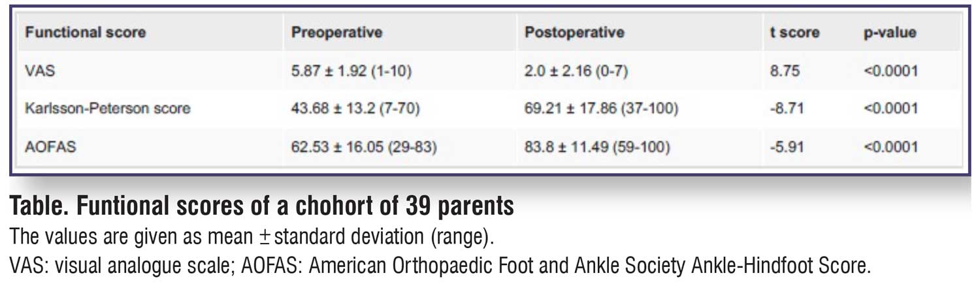Select the VAS postoperative value 2.0 ± 2.16
980x286 pixels.
576,71
